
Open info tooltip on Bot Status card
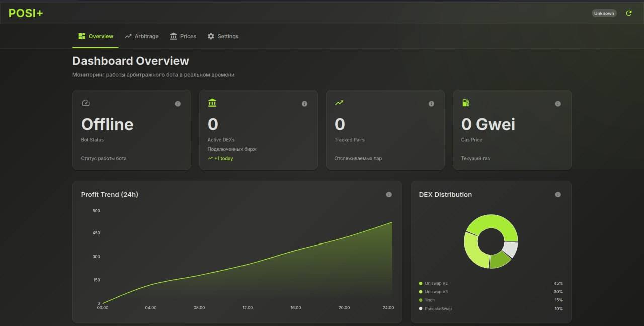coord(178,104)
